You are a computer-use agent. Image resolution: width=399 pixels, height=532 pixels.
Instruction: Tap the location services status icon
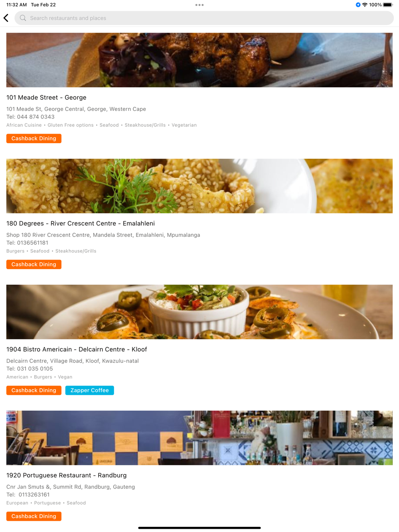(358, 5)
